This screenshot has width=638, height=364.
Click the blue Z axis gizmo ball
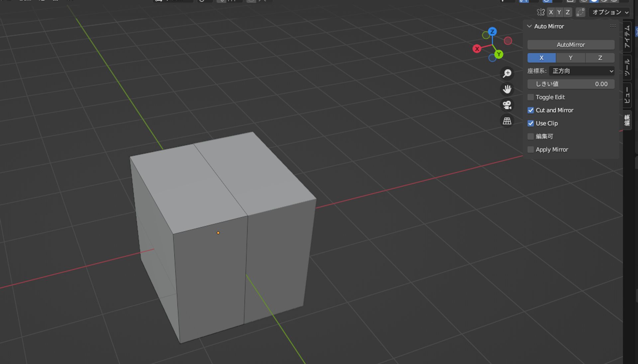(x=492, y=32)
